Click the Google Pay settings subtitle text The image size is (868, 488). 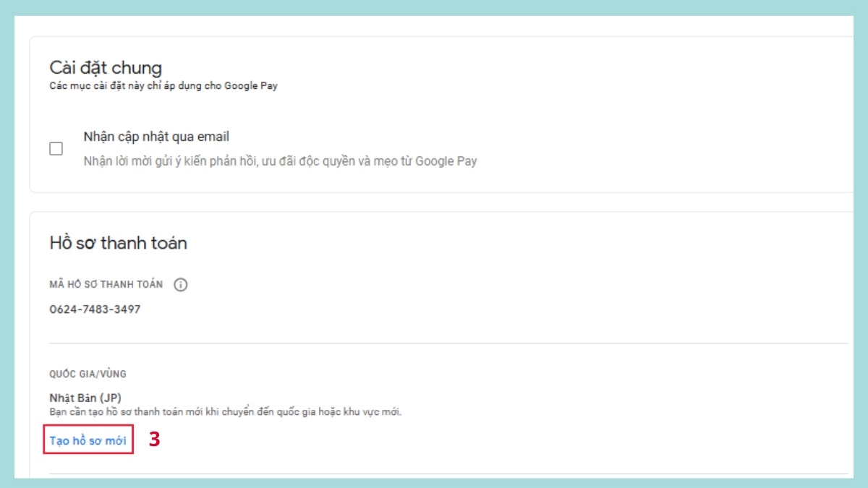tap(163, 86)
